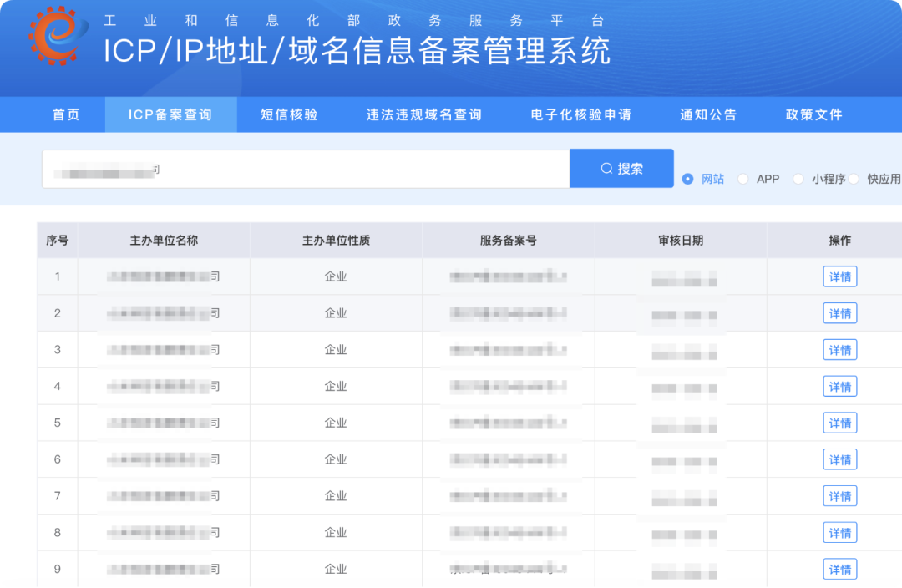Show 详情 for row 5
This screenshot has width=902, height=588.
tap(840, 423)
